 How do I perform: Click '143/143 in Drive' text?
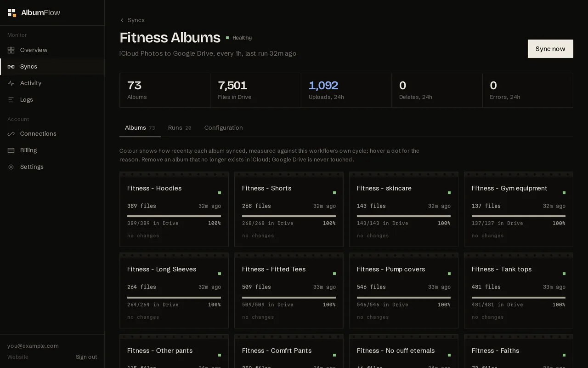(x=383, y=223)
